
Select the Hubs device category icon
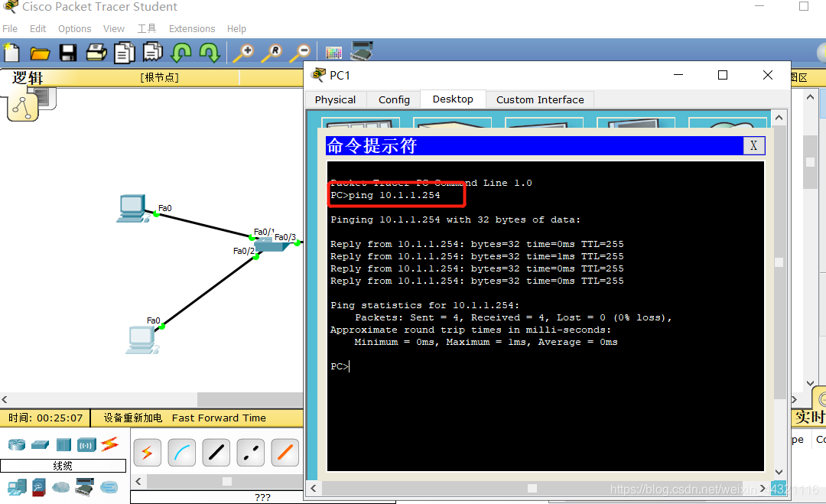pyautogui.click(x=63, y=445)
